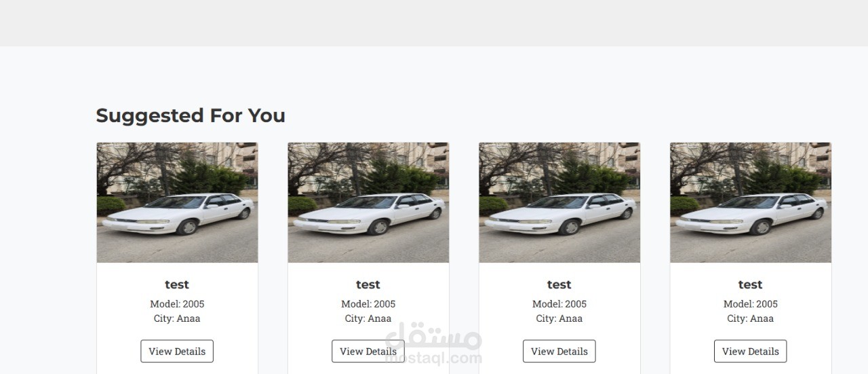Click the "Suggested For You" heading
The image size is (868, 374).
(191, 115)
